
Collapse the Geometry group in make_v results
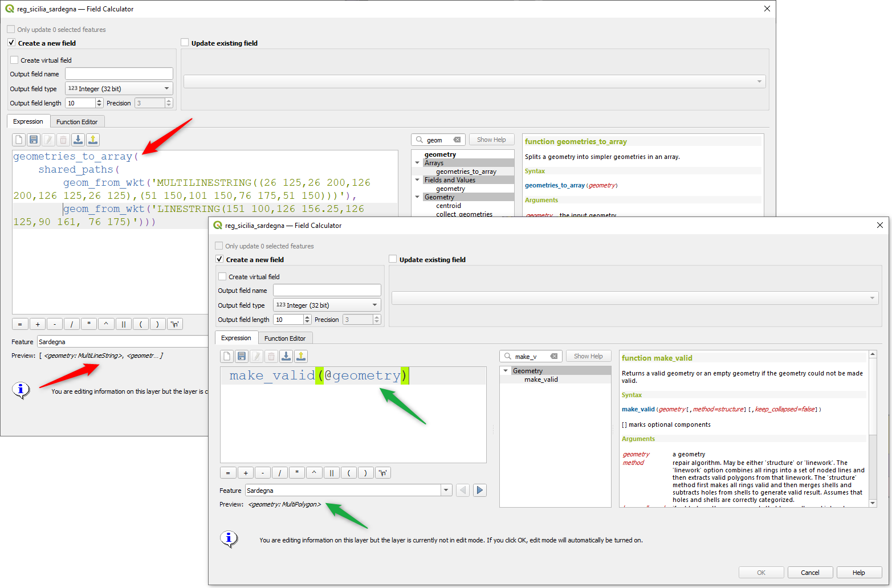(506, 371)
